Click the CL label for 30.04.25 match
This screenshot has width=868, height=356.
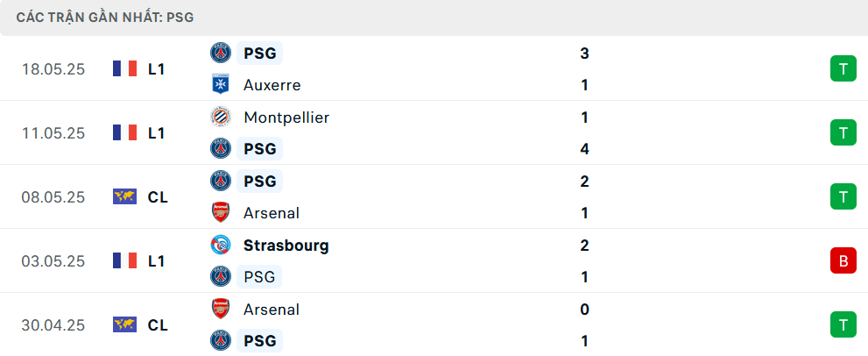158,325
